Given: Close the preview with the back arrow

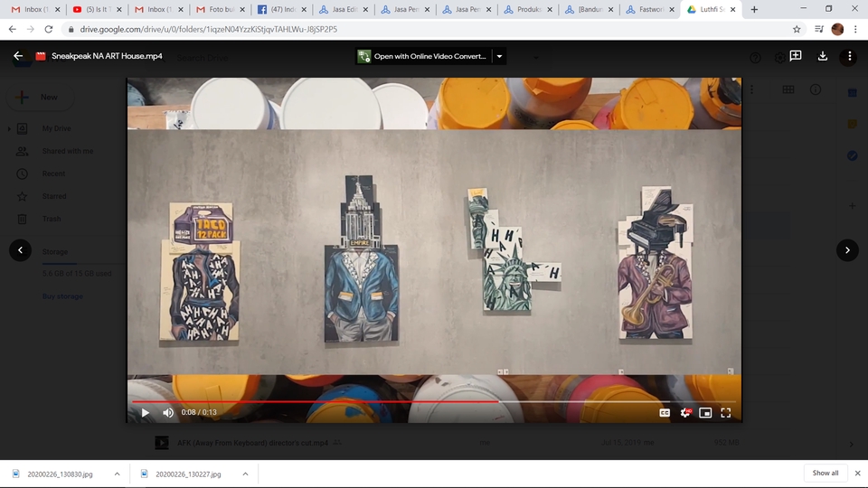Looking at the screenshot, I should pyautogui.click(x=18, y=56).
